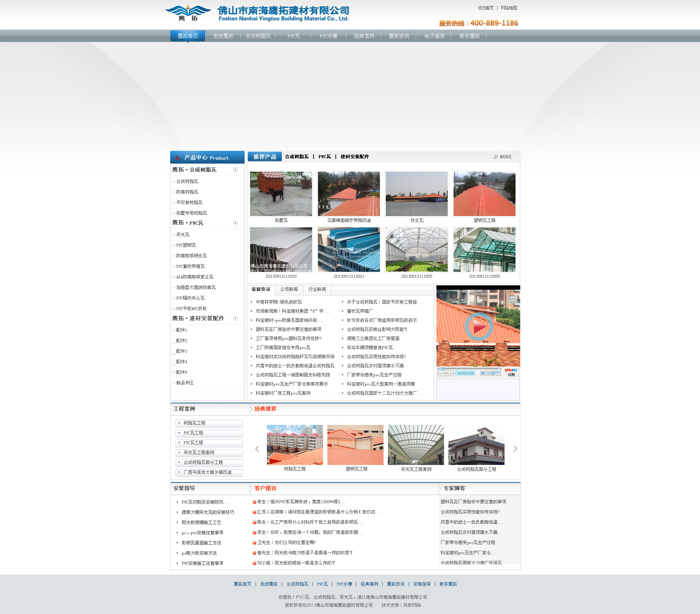
Task: Click the video volume speaker icon
Action: click(482, 373)
